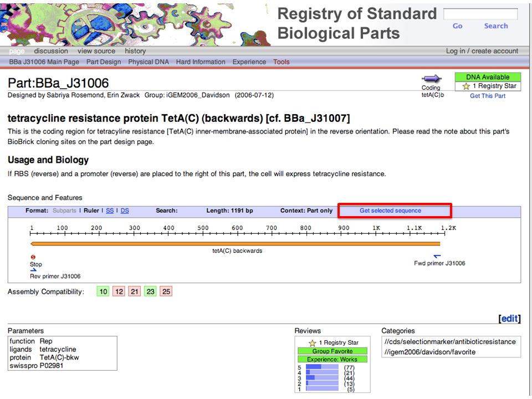This screenshot has height=399, width=532.
Task: Open the Tools menu item
Action: [x=282, y=62]
